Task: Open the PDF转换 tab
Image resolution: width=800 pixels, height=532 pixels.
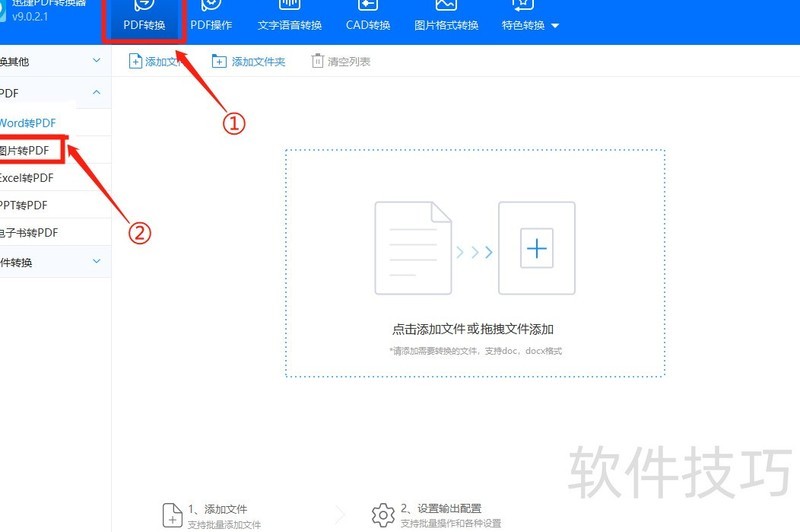Action: coord(144,19)
